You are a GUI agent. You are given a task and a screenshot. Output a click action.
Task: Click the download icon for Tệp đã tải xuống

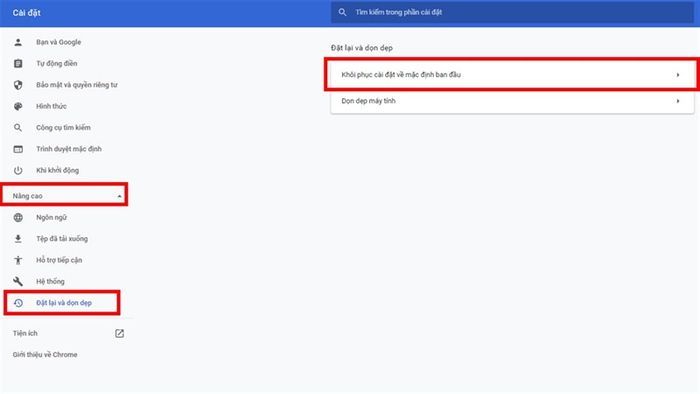18,239
